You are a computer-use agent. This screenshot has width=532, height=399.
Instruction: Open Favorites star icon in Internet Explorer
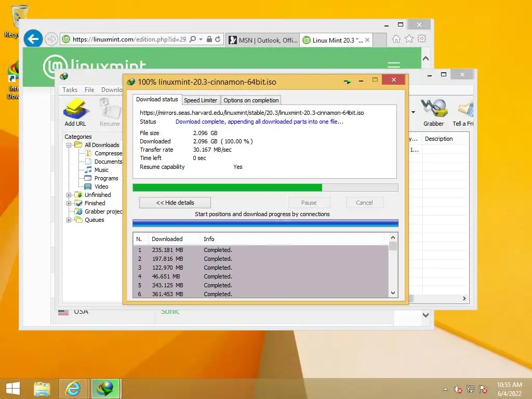coord(409,38)
